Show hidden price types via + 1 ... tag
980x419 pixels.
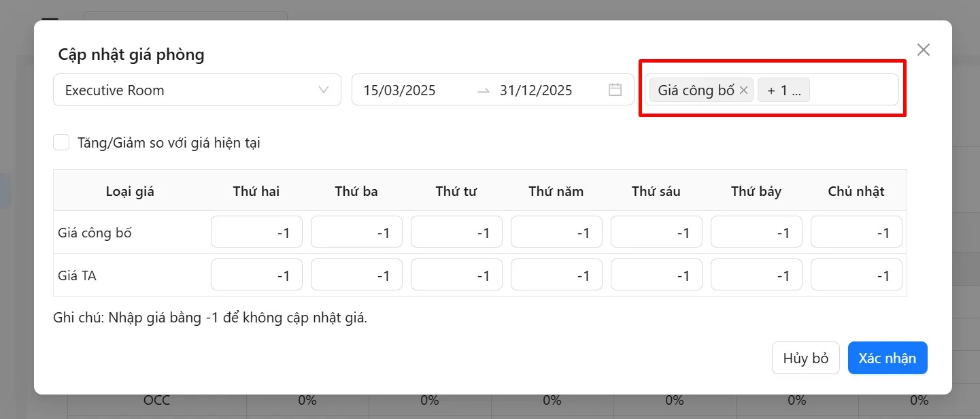coord(783,90)
